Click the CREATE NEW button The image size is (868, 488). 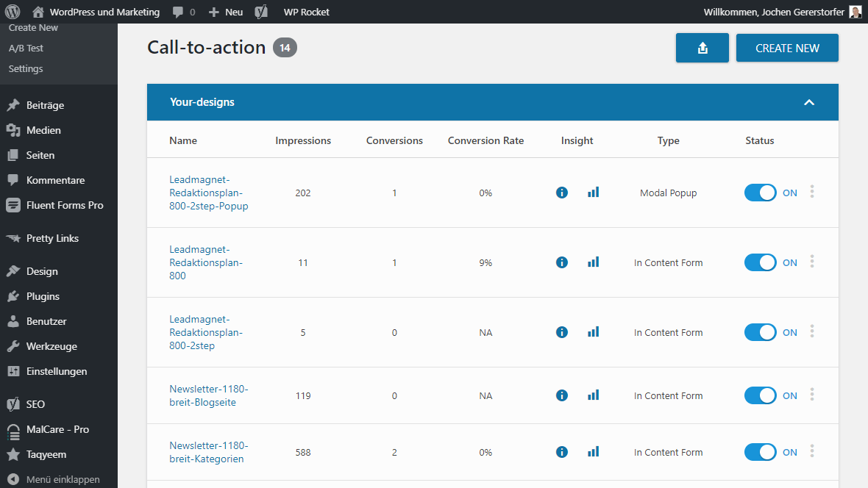(787, 47)
